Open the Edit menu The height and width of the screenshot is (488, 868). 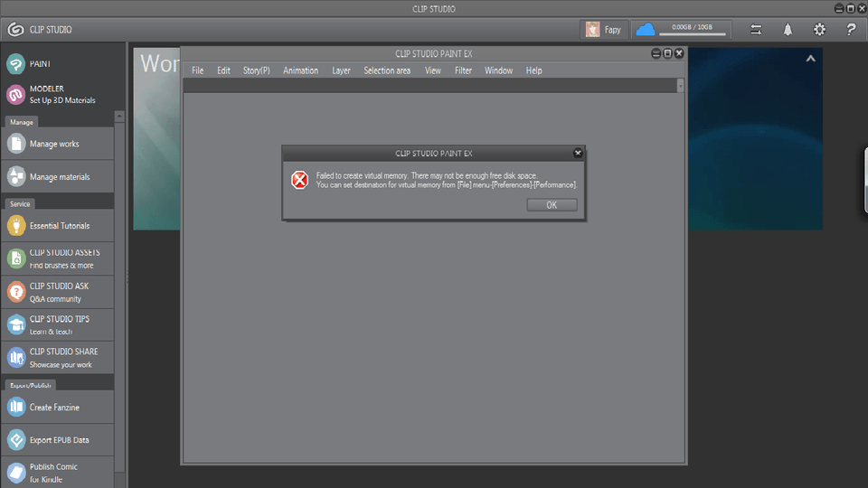[x=223, y=70]
